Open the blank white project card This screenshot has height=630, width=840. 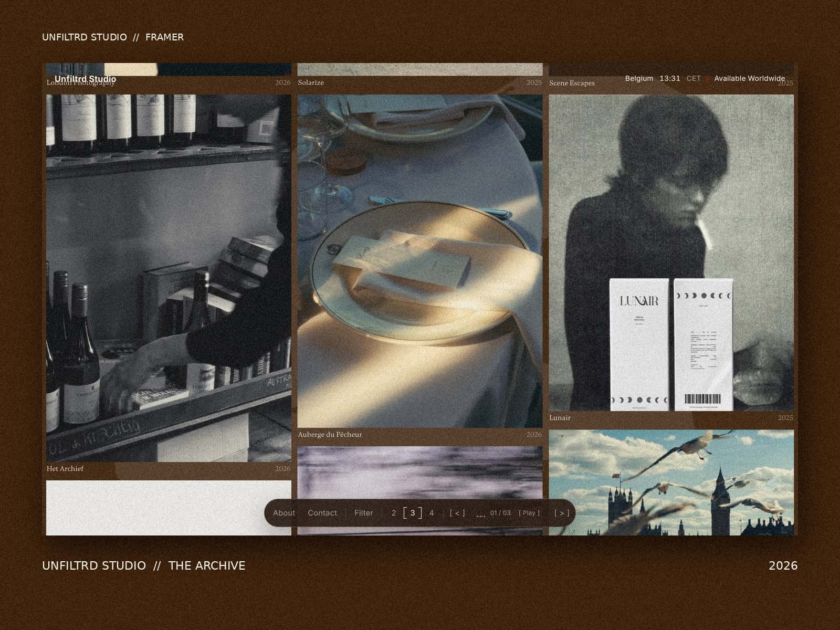click(169, 508)
